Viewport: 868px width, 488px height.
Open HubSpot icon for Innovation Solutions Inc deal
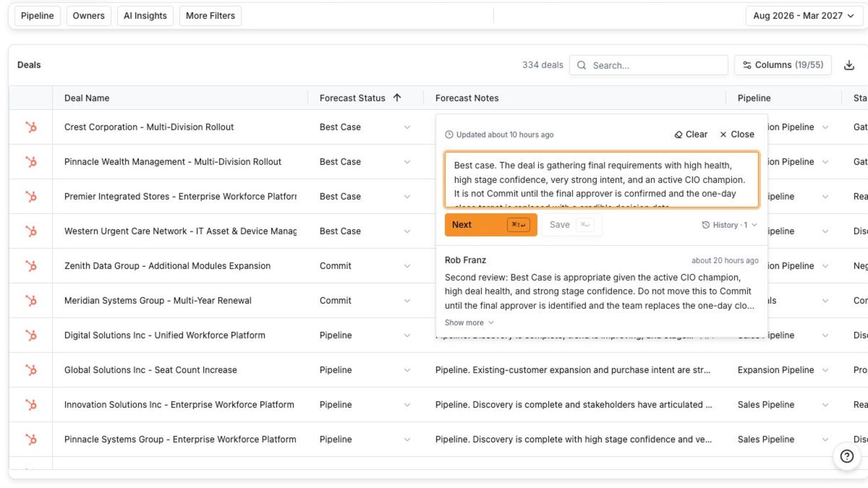[31, 405]
